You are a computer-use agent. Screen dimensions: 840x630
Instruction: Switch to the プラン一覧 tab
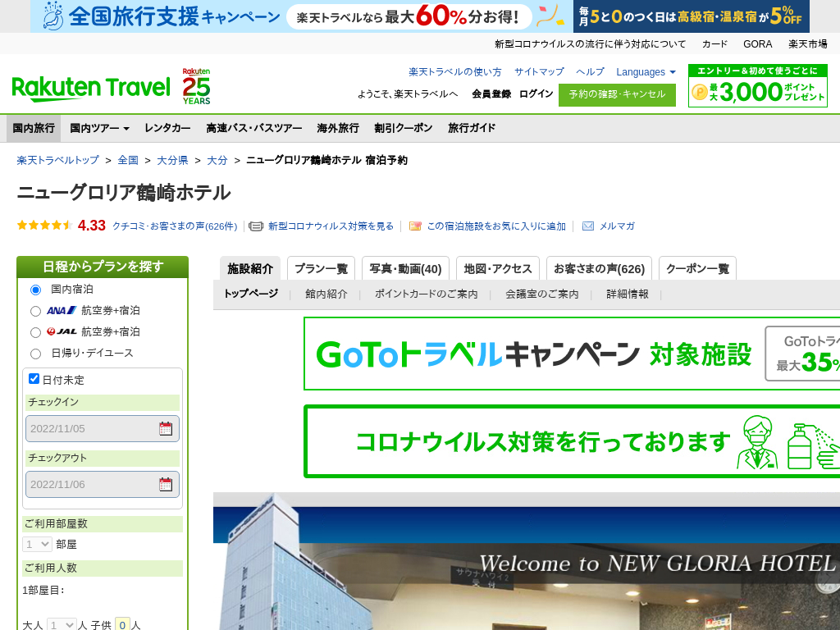(x=321, y=268)
